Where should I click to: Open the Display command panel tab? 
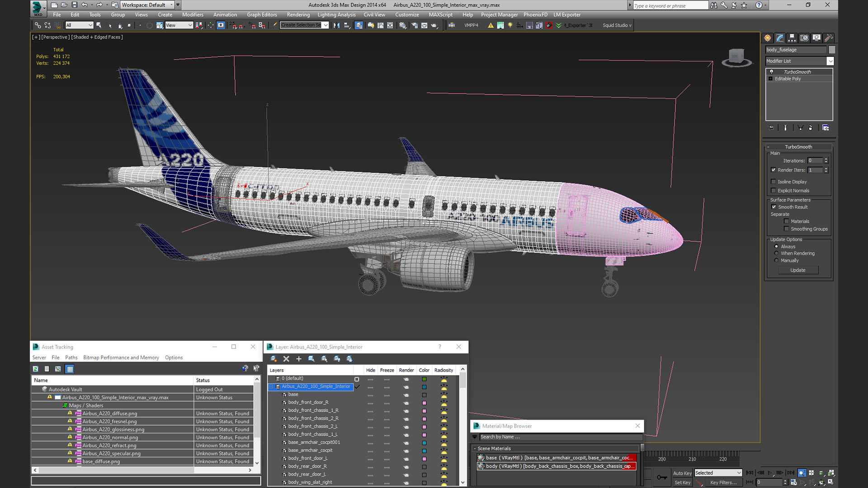tap(816, 38)
